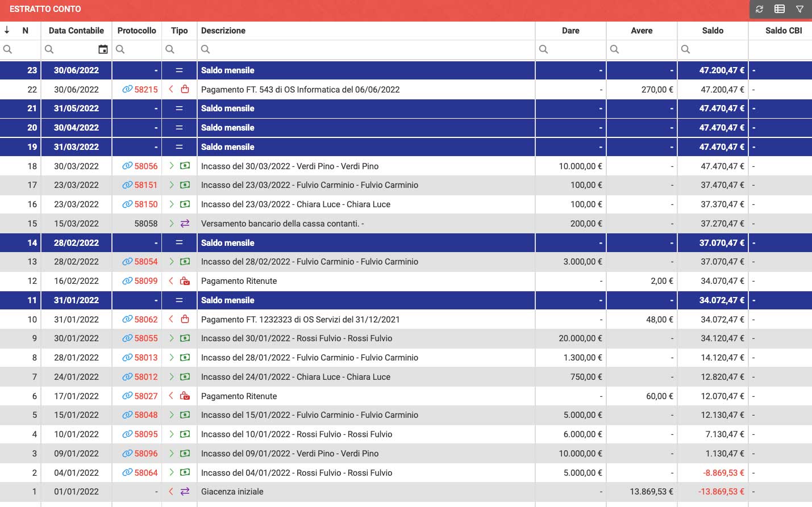Click the payment bag icon in row 22
812x507 pixels.
[185, 89]
